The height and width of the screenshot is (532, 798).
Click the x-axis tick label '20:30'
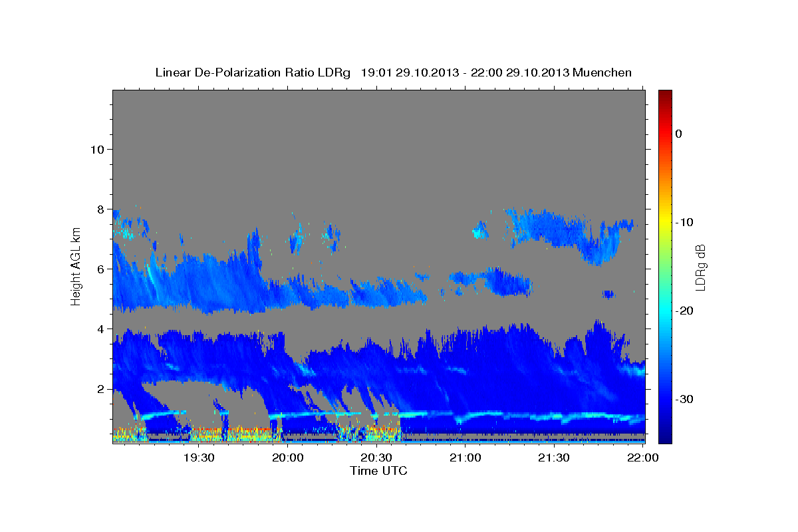click(x=376, y=458)
